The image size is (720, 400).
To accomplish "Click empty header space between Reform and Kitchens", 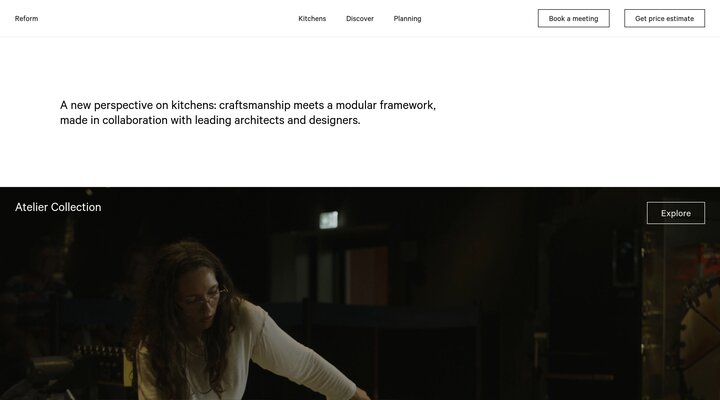I will click(x=168, y=18).
